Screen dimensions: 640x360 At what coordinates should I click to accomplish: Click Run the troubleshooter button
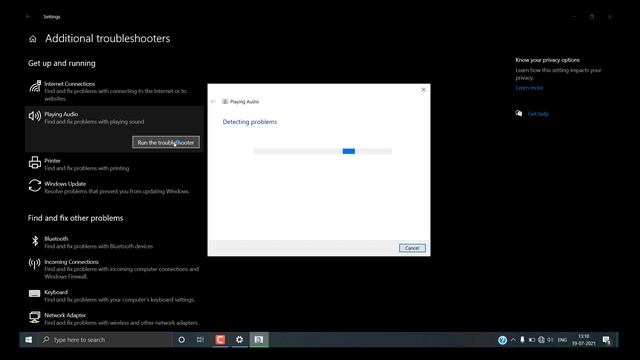coord(166,142)
